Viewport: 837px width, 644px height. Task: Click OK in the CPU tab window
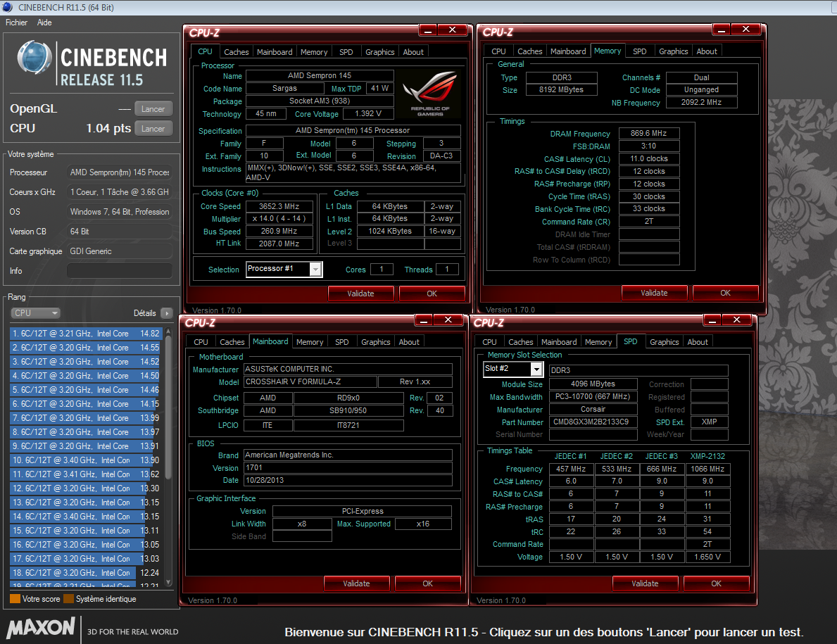pos(432,293)
